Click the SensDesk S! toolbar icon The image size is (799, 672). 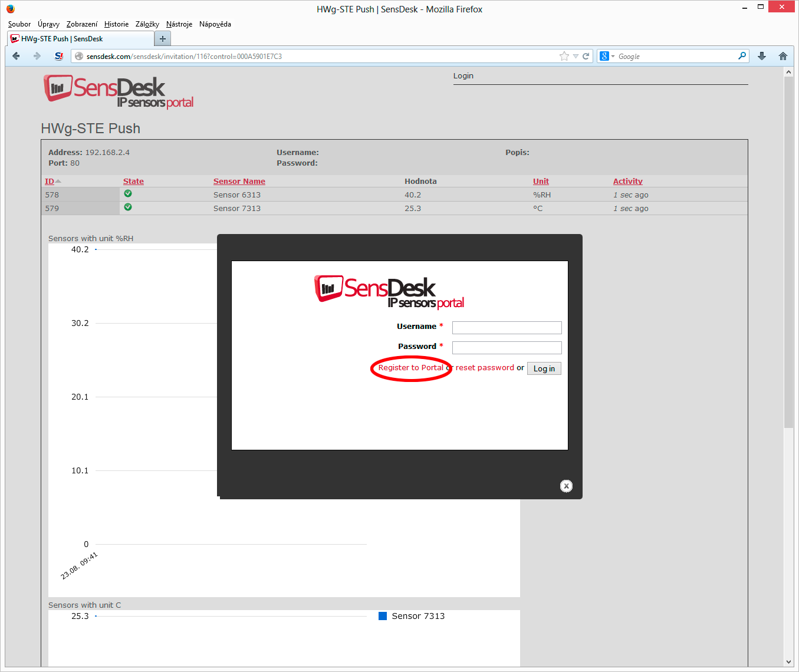(59, 56)
